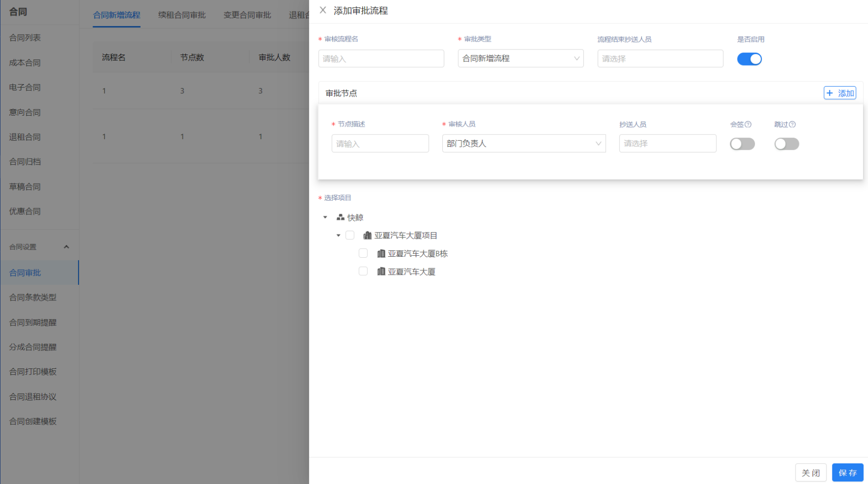Click the building icon beside 亚夏汽车大厦项目
Image resolution: width=868 pixels, height=484 pixels.
[x=367, y=235]
